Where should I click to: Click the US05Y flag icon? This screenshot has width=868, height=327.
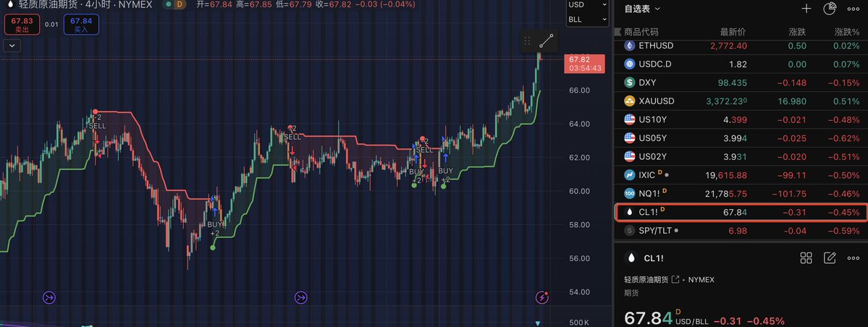pos(629,137)
